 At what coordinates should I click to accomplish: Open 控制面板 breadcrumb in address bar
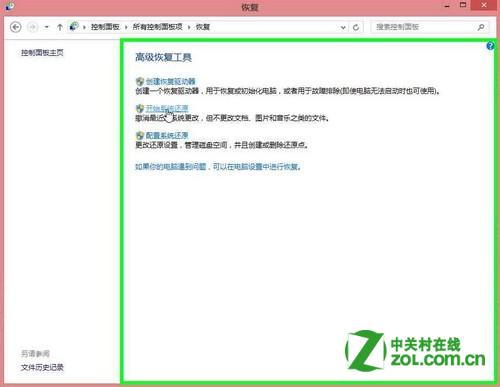105,27
